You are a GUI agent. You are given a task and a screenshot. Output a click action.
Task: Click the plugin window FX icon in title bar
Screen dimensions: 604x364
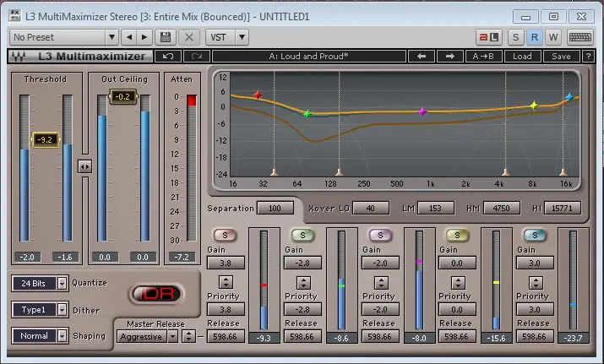[x=14, y=16]
